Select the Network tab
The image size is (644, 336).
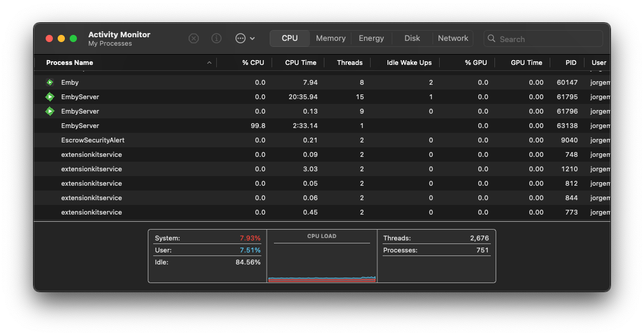[x=453, y=38]
